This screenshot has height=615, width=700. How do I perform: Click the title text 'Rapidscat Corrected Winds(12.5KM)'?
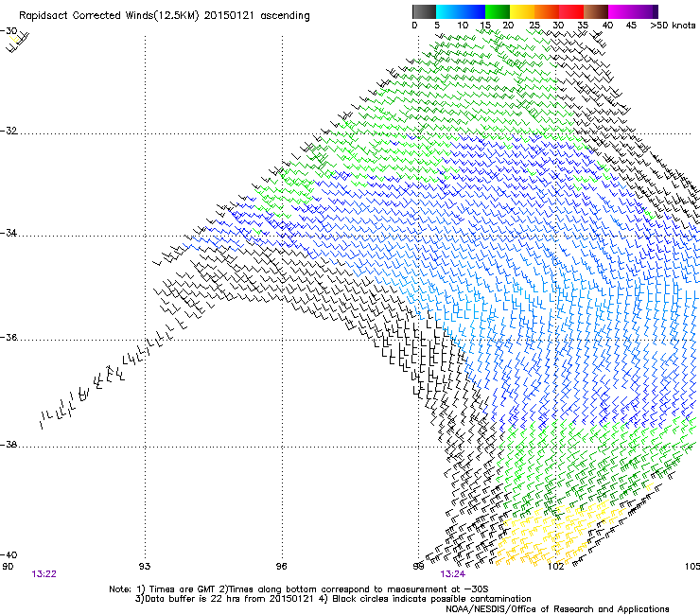tap(109, 16)
